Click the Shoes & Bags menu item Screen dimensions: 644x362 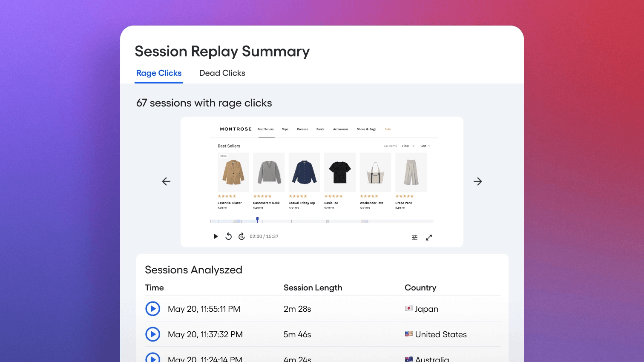(x=366, y=129)
